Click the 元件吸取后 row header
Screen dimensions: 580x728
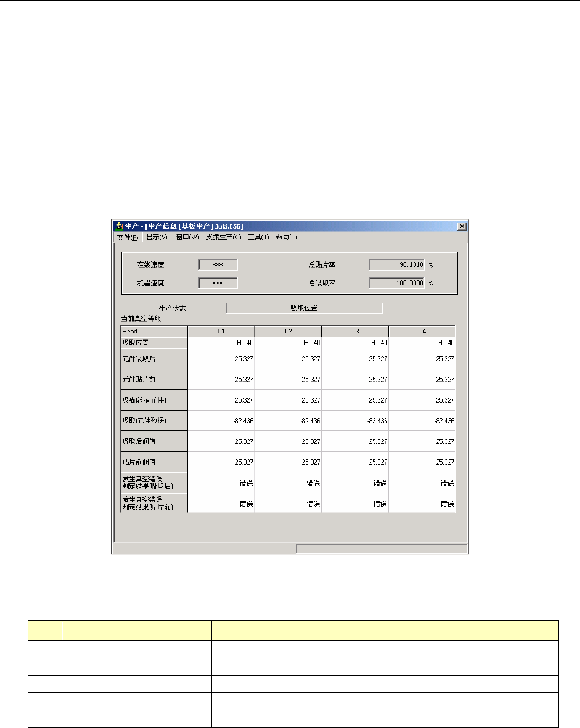(154, 358)
